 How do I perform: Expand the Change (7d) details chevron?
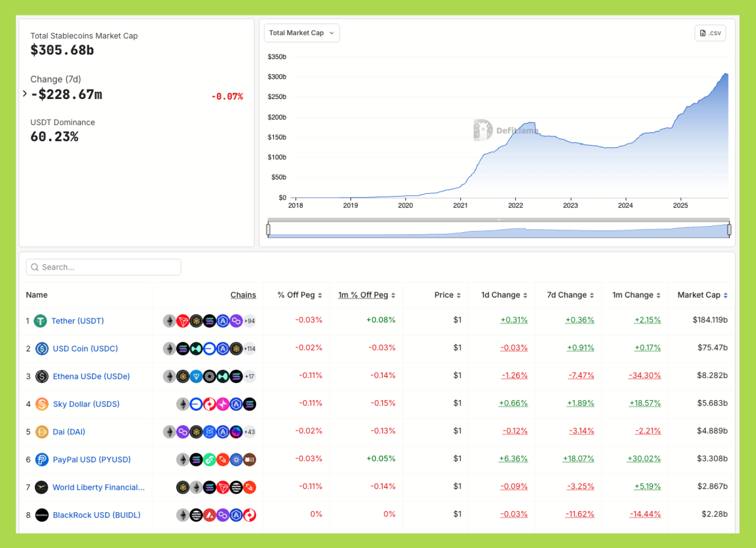coord(24,93)
